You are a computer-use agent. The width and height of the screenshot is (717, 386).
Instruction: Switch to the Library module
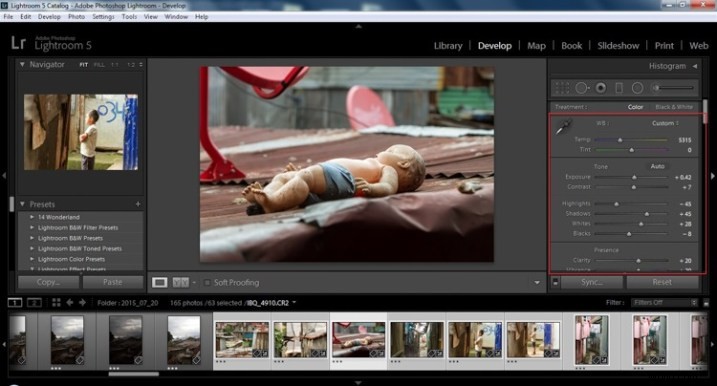pos(448,46)
